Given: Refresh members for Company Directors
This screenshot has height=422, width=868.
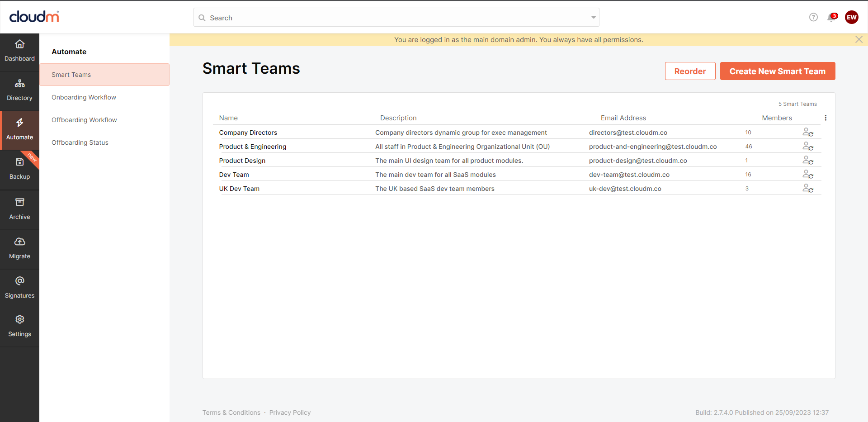Looking at the screenshot, I should [x=808, y=133].
